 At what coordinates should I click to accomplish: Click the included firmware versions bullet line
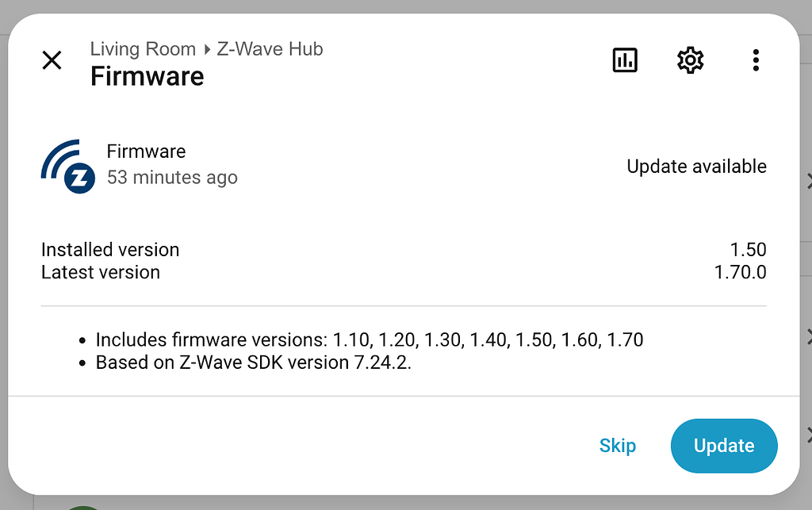[369, 339]
